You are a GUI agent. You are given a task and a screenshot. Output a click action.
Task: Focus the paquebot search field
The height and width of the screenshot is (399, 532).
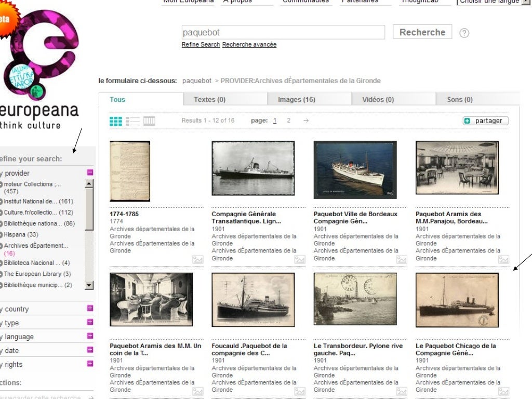(x=283, y=32)
